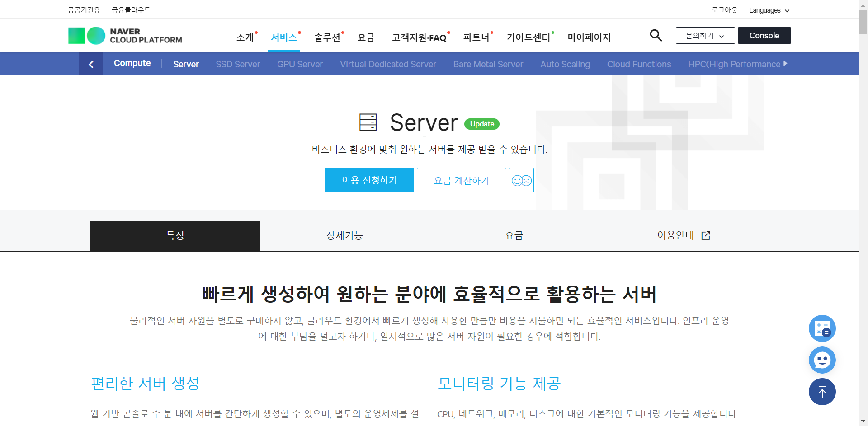Open the 고객지원·FAQ menu
Viewport: 868px width, 426px height.
tap(419, 37)
